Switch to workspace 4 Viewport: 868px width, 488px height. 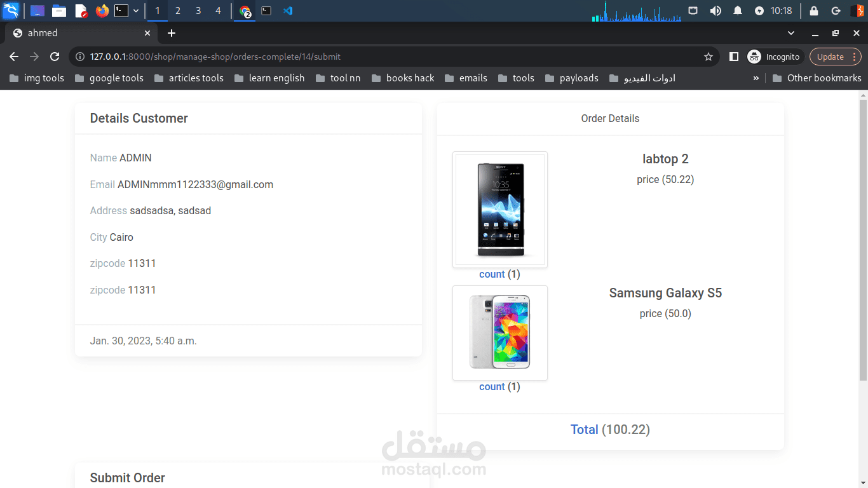coord(219,11)
